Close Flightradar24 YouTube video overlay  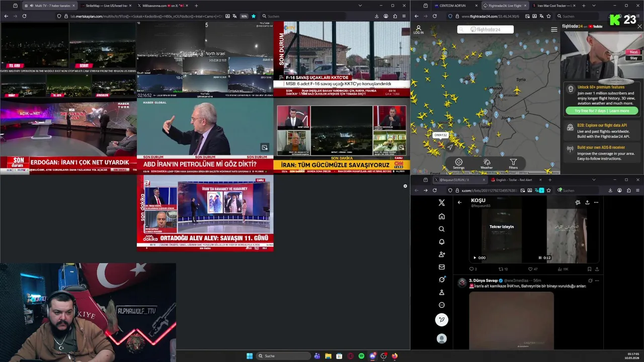click(x=639, y=26)
